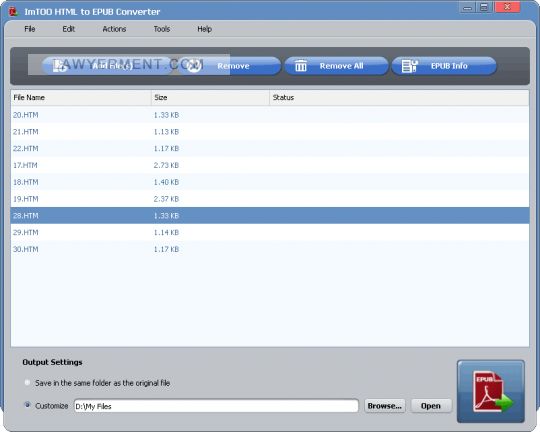Click the application icon in title bar
This screenshot has width=540, height=432.
(13, 12)
